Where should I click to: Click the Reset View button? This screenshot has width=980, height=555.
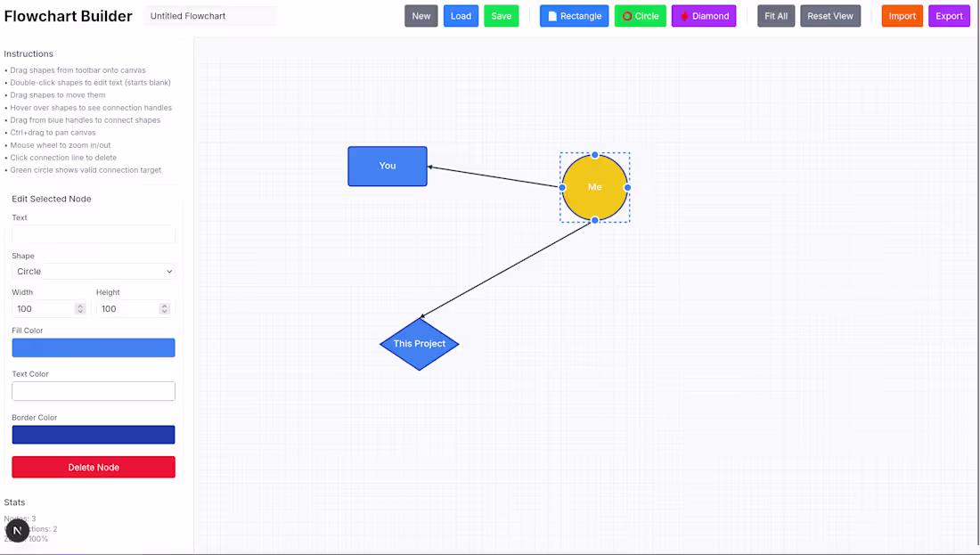tap(830, 16)
